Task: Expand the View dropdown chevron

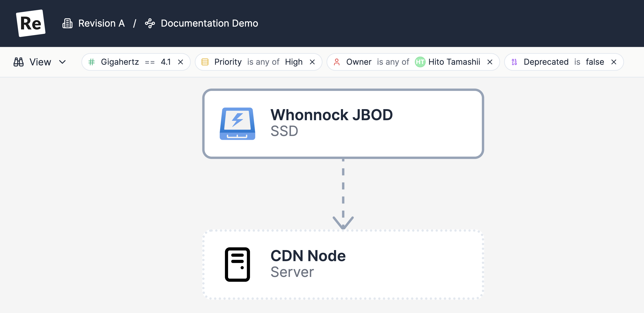Action: click(62, 62)
